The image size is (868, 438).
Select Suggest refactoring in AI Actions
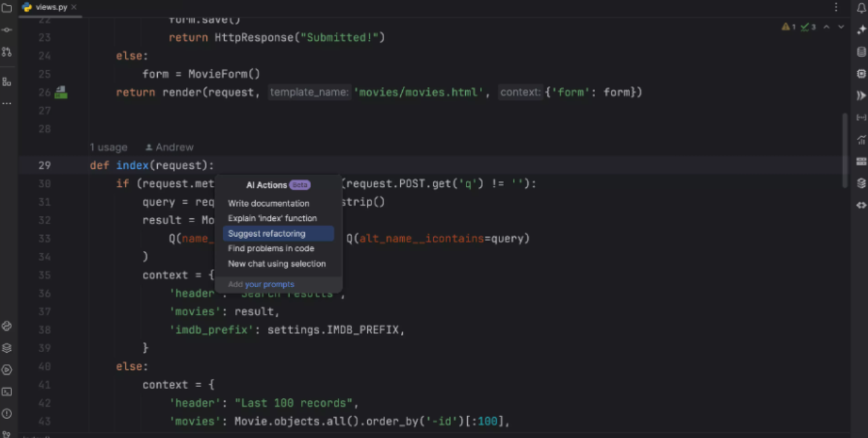click(278, 233)
